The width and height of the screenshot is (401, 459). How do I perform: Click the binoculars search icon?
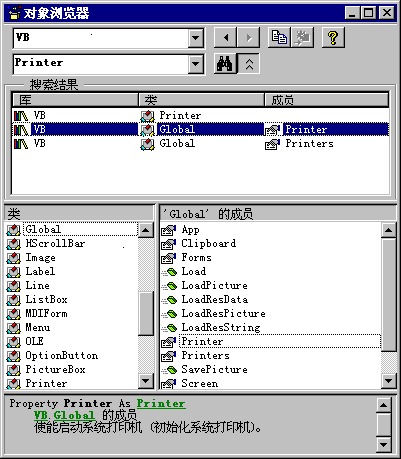point(225,63)
